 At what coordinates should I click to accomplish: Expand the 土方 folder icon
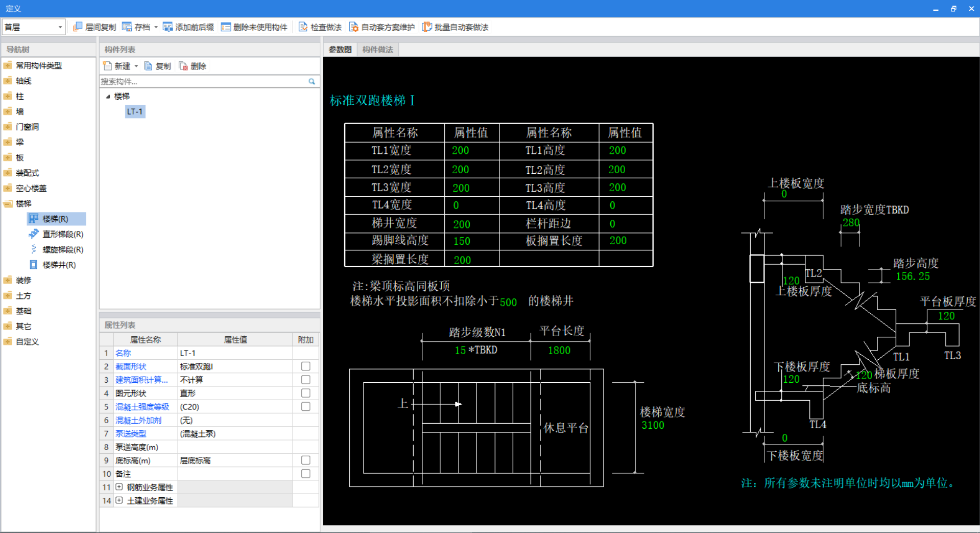tap(8, 295)
